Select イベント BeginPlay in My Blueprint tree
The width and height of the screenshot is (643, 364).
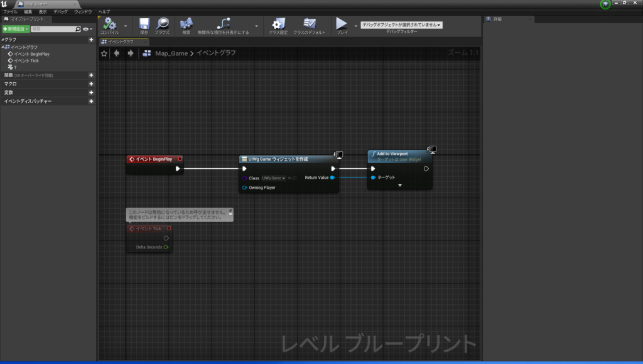pyautogui.click(x=31, y=54)
